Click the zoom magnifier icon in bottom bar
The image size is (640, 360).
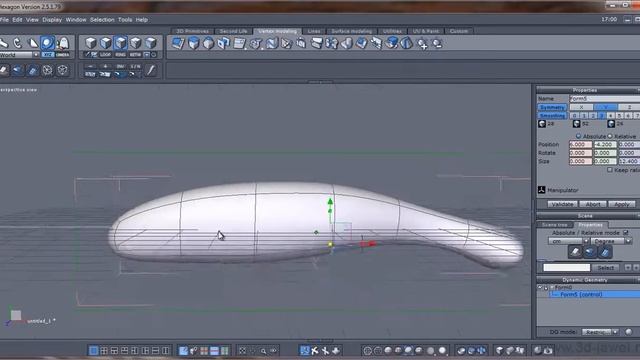pyautogui.click(x=263, y=351)
